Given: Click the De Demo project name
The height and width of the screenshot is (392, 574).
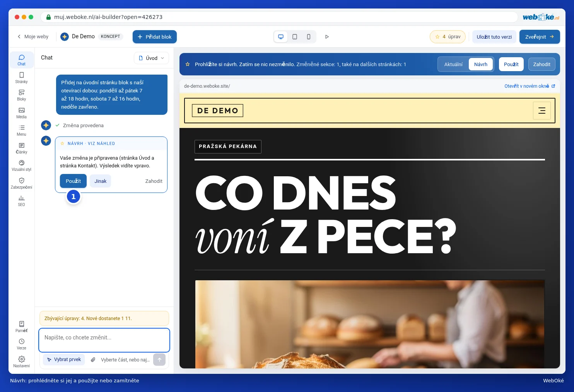Looking at the screenshot, I should (x=83, y=36).
